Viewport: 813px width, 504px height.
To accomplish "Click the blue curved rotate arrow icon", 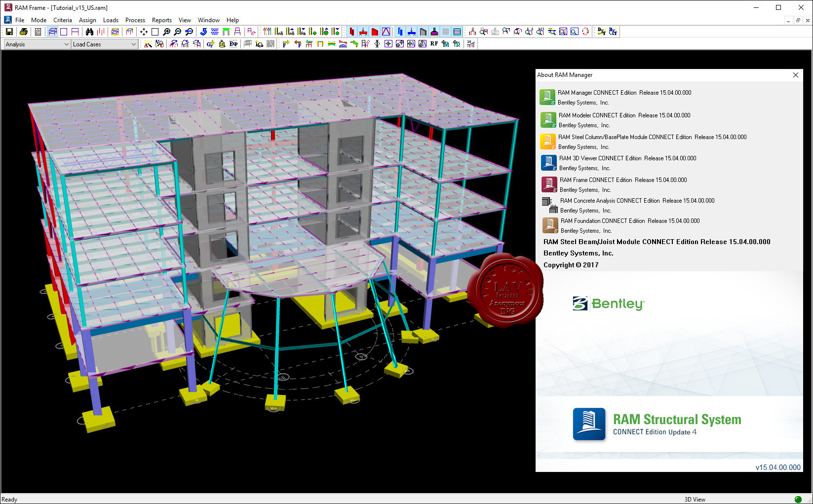I will click(x=203, y=32).
